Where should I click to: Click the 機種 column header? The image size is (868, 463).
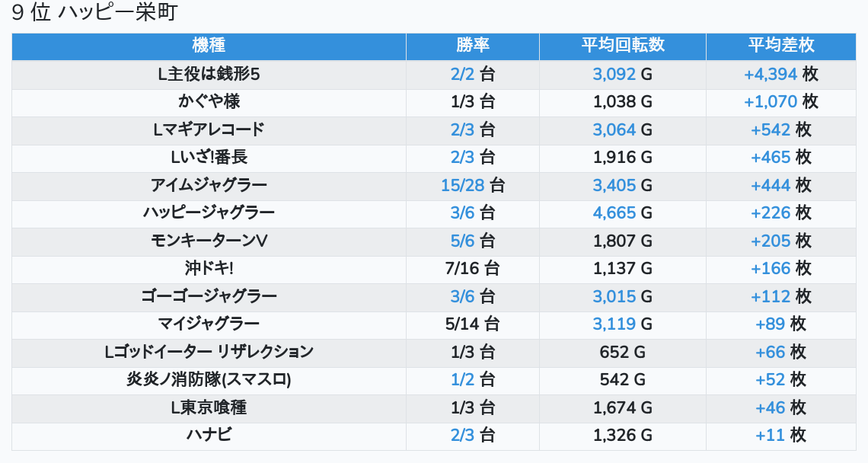[209, 46]
